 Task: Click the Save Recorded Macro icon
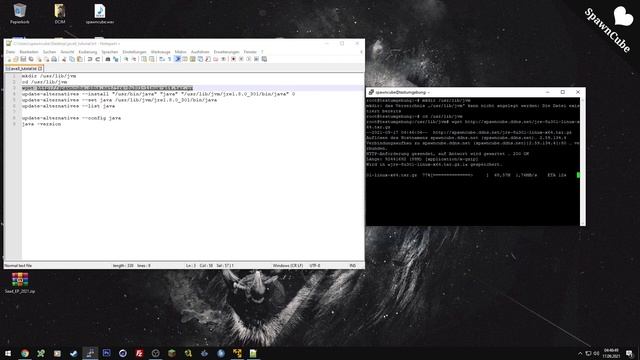click(x=264, y=59)
